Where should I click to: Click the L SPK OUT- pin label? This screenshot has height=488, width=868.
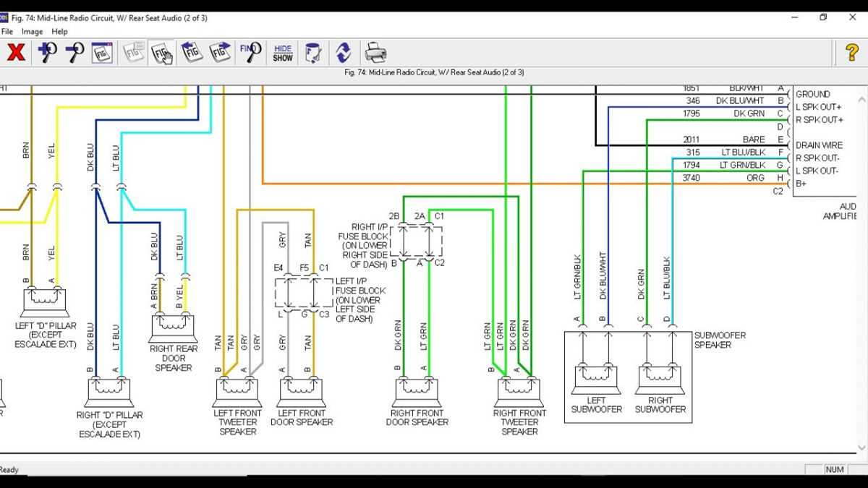coord(817,171)
